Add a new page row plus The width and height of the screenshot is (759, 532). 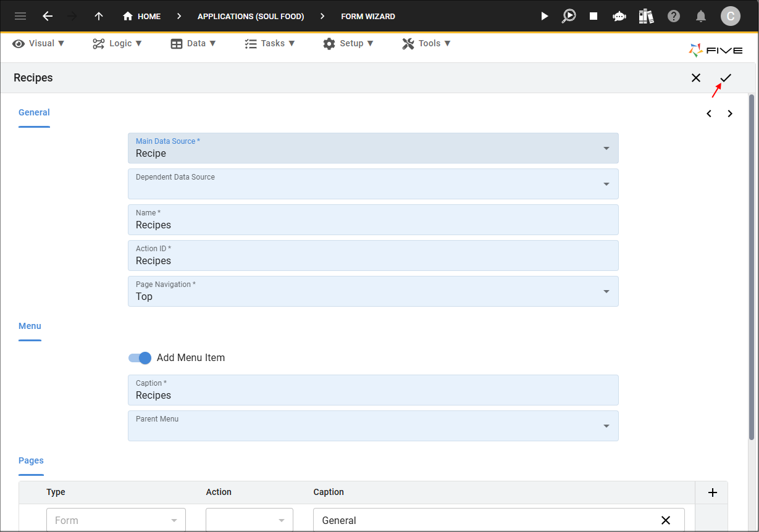(712, 493)
